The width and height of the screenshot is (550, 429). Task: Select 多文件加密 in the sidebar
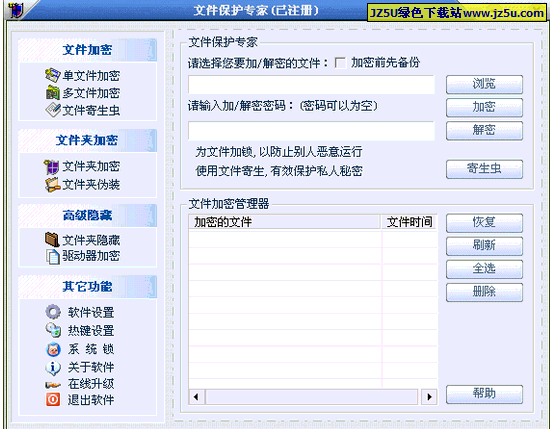coord(91,93)
